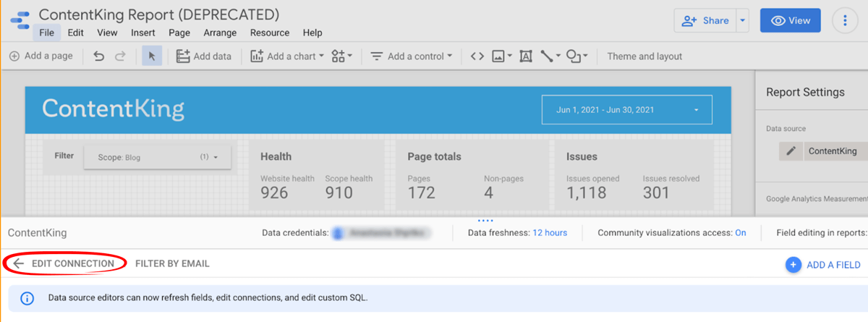Open the shape tool dropdown
Viewport: 868px width, 322px height.
pyautogui.click(x=576, y=56)
